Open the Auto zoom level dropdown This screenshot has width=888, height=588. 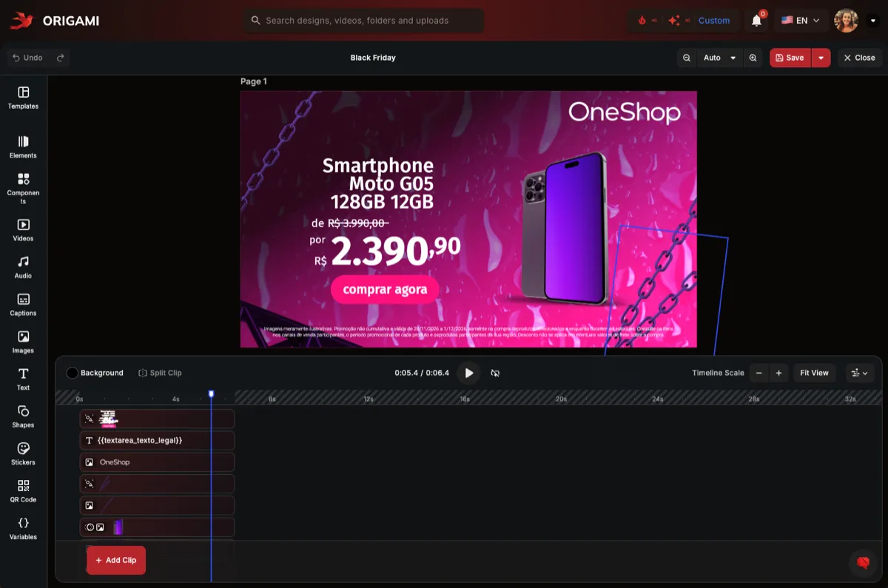tap(719, 58)
